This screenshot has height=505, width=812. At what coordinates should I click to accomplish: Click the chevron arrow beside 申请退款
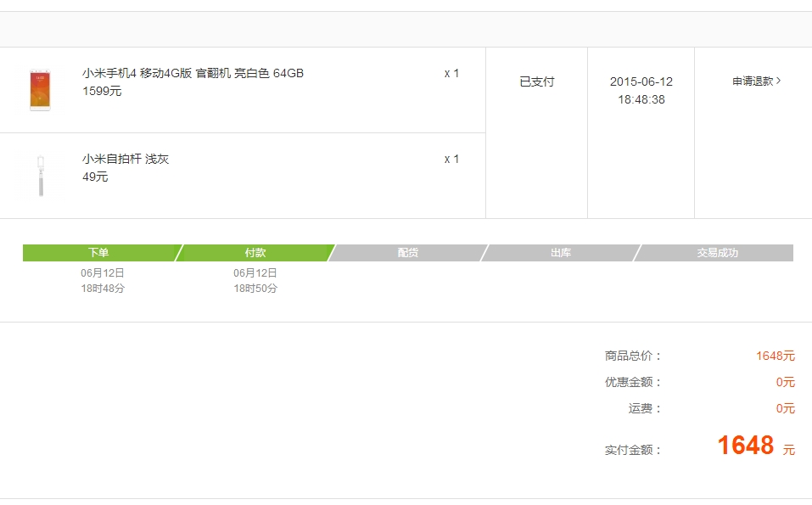click(779, 81)
